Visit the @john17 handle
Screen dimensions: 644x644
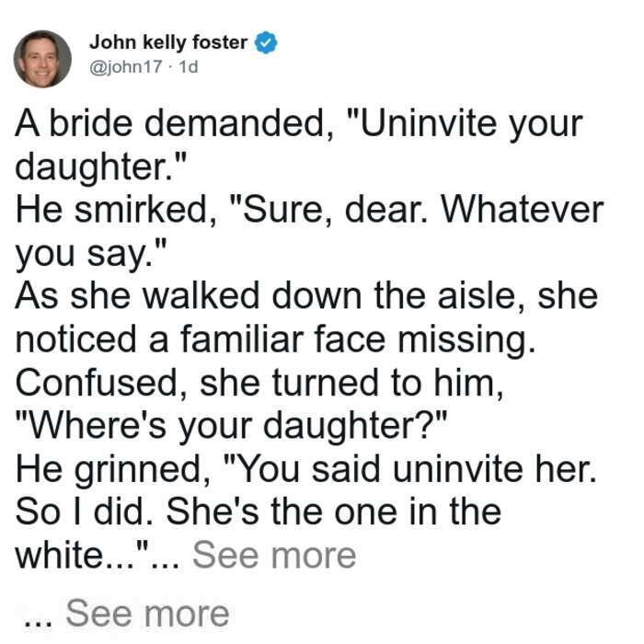[126, 66]
